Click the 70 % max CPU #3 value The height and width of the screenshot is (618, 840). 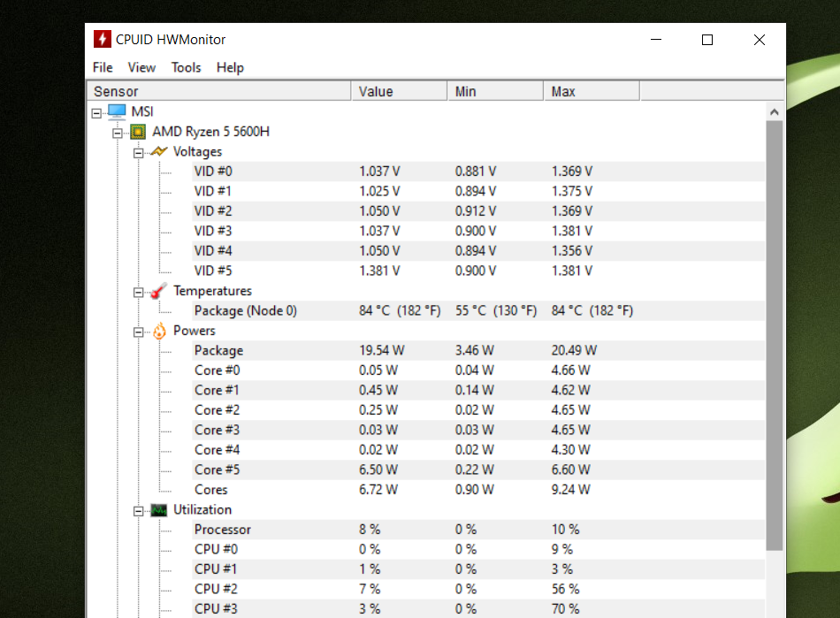(565, 609)
